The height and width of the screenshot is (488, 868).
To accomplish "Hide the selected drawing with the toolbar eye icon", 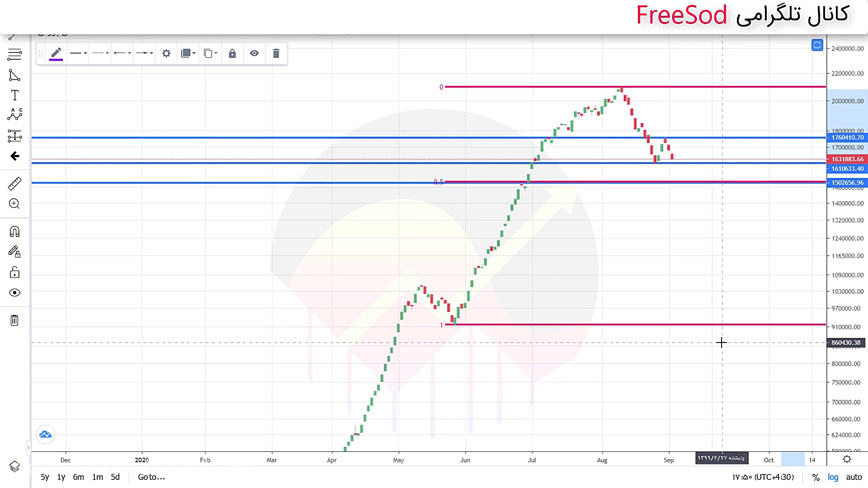I will pos(255,53).
